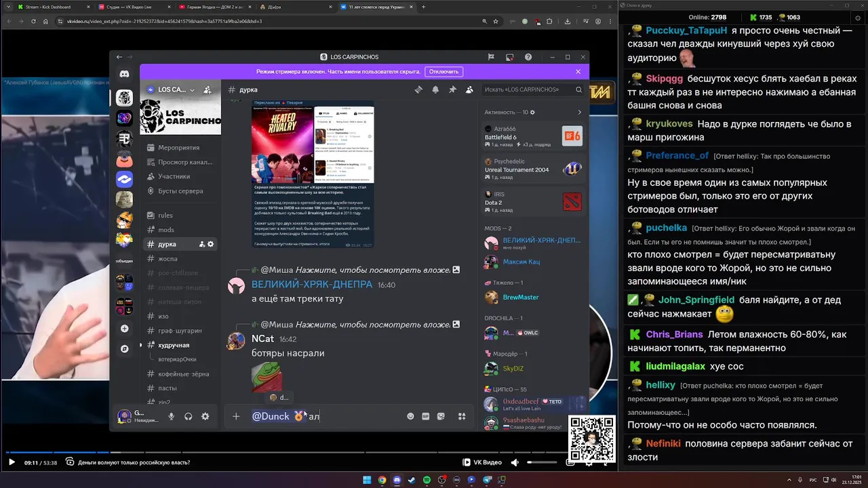Click Отключить to disable streamer mode
Screen dimensions: 868x488
(443, 71)
